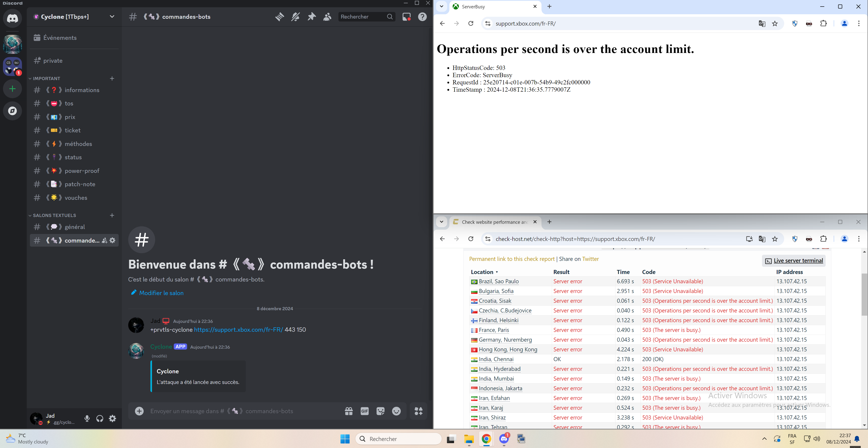Click the Modifier le salon link
Viewport: 868px width, 448px height.
161,293
